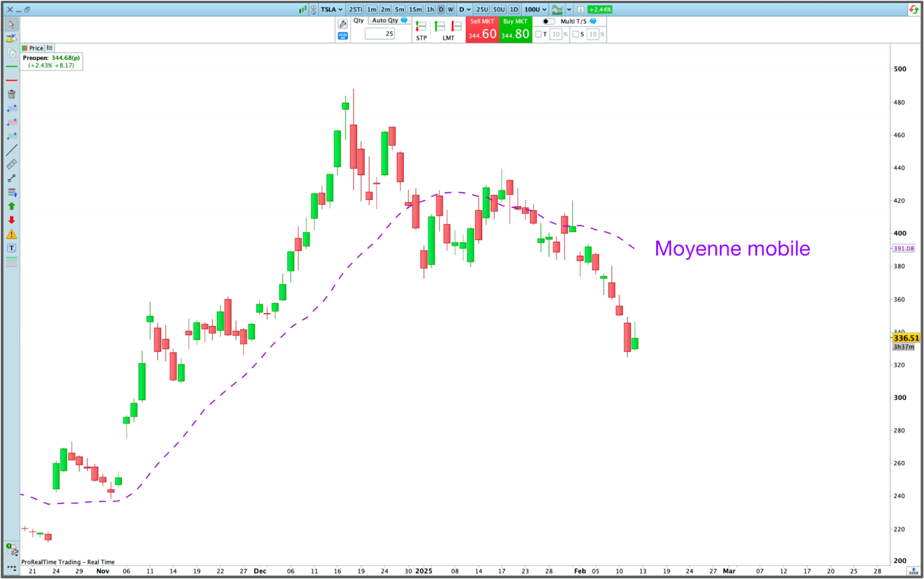
Task: Toggle the Multi T/S switch
Action: coord(548,21)
